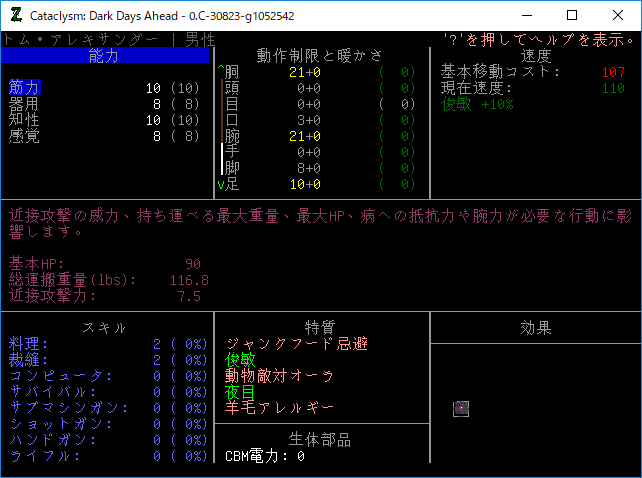
Task: Select the 器用 stat row
Action: click(24, 104)
